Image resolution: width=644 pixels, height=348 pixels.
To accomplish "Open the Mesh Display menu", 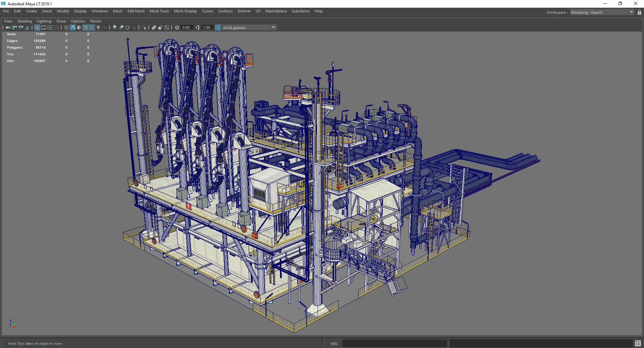I will (x=185, y=11).
